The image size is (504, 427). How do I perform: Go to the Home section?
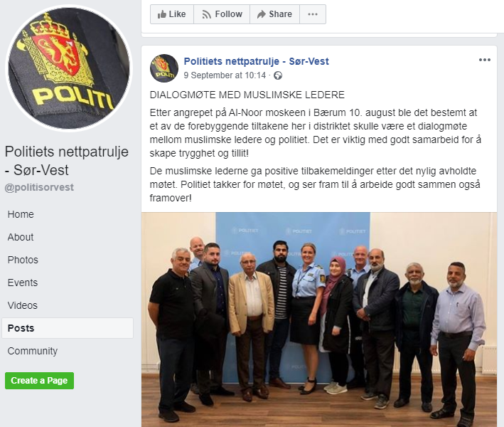(x=21, y=214)
